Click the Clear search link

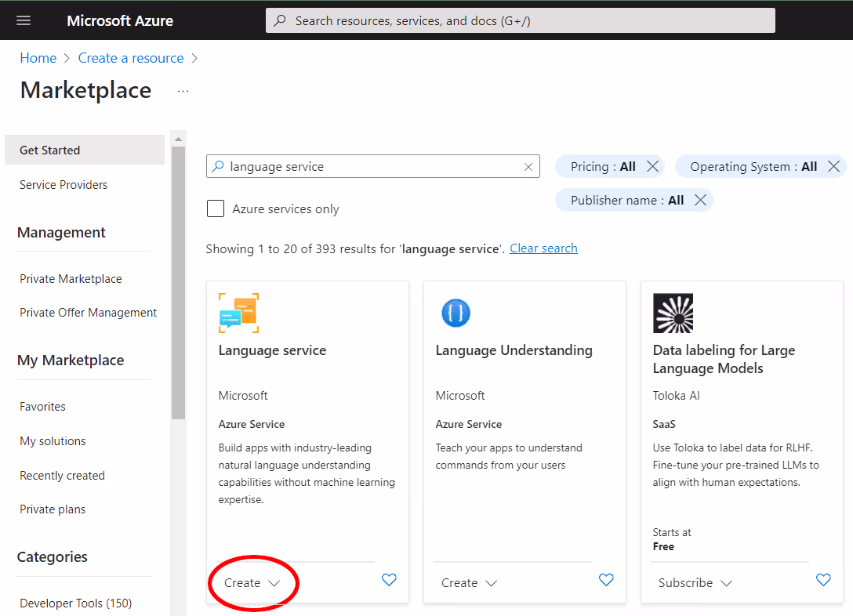click(543, 248)
